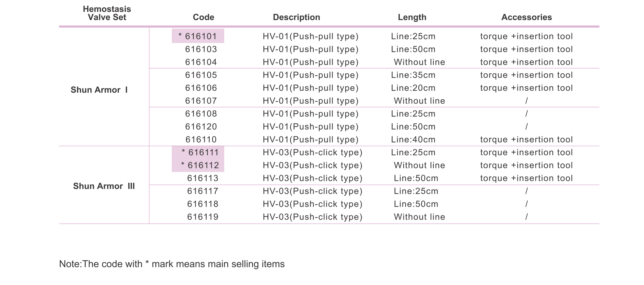The height and width of the screenshot is (285, 644).
Task: Click code 616113 in the table
Action: pyautogui.click(x=203, y=178)
